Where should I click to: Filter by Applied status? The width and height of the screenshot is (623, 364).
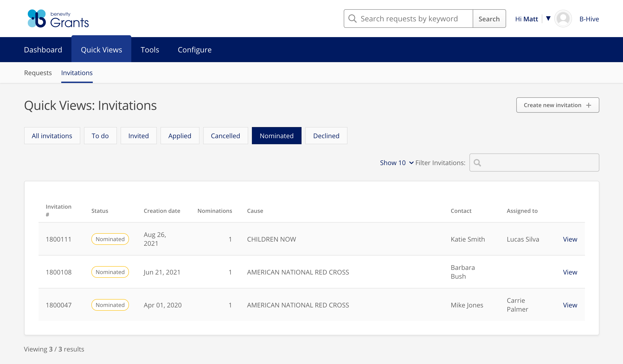coord(180,136)
